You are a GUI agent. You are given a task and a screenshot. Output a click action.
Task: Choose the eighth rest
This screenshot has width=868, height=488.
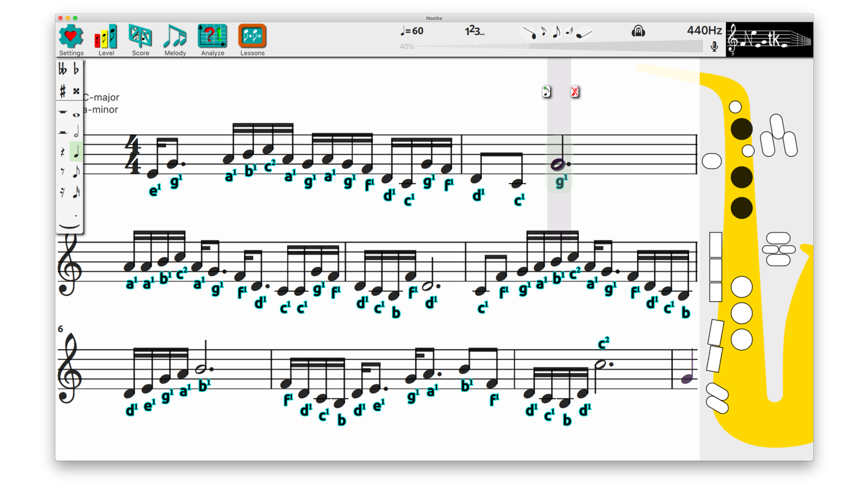coord(62,172)
